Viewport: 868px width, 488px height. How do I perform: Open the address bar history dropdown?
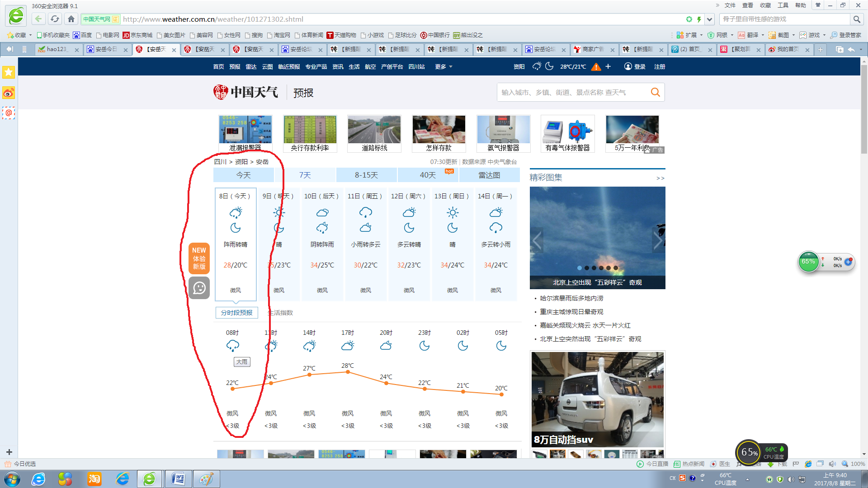709,19
